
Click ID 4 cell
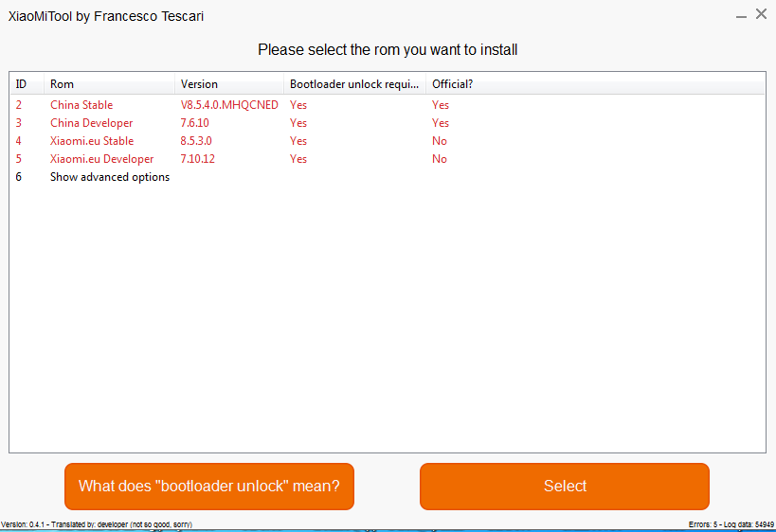coord(18,141)
